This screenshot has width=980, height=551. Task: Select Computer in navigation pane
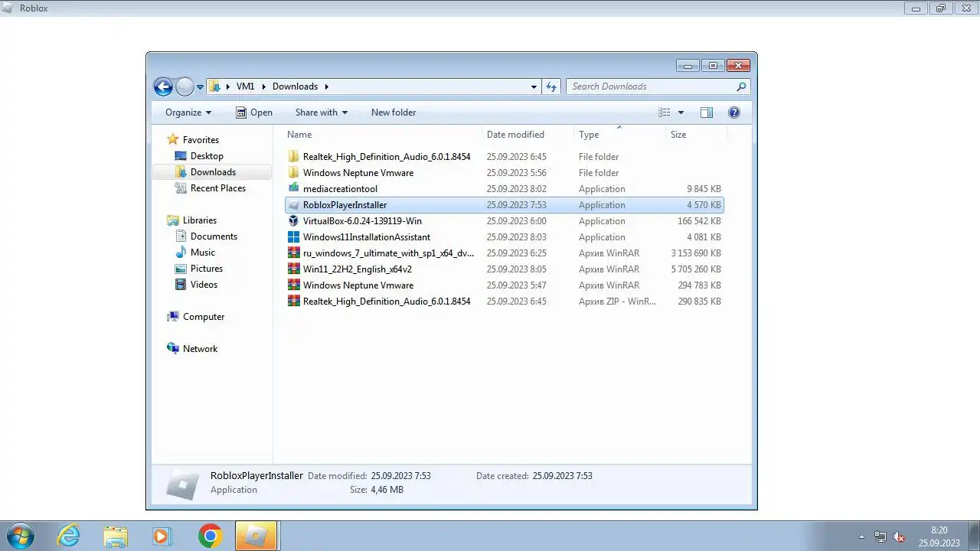click(204, 317)
